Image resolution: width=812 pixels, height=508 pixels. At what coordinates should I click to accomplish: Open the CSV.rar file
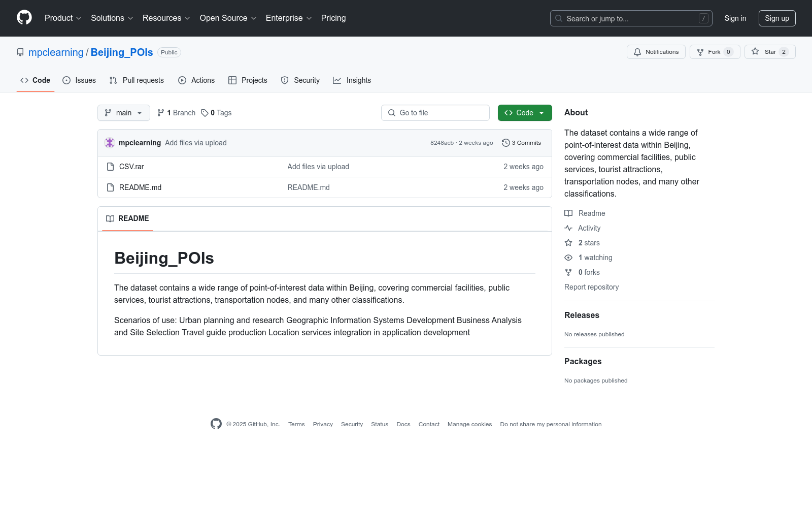(x=131, y=167)
